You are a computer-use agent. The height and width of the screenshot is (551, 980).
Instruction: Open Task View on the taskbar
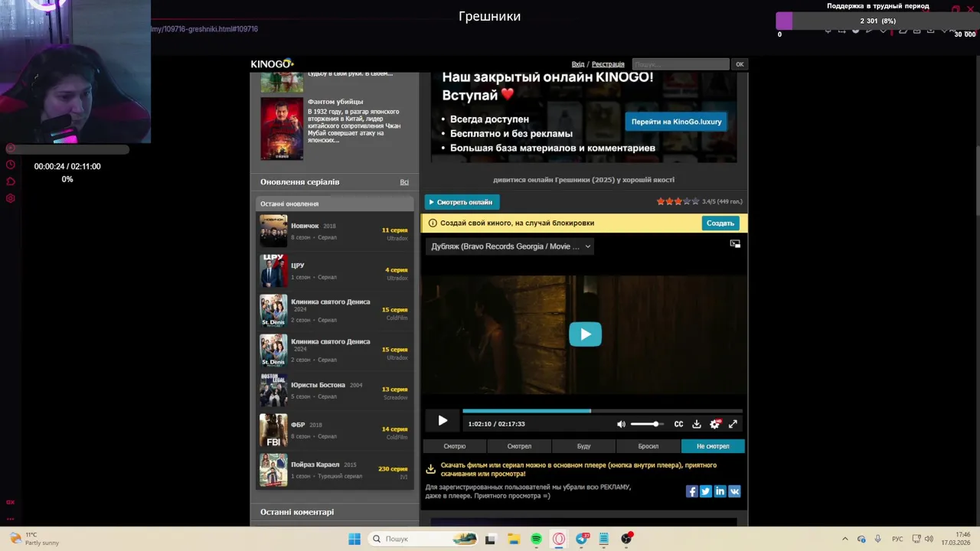point(490,539)
